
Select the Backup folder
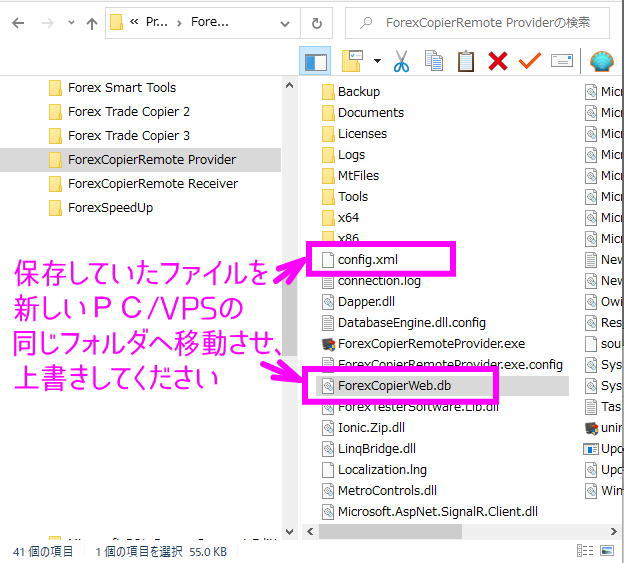[351, 92]
